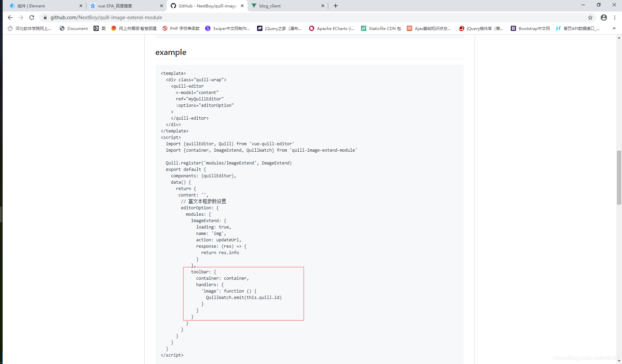Screen dimensions: 622x364
Task: Open the Chrome profile avatar menu
Action: pos(604,18)
